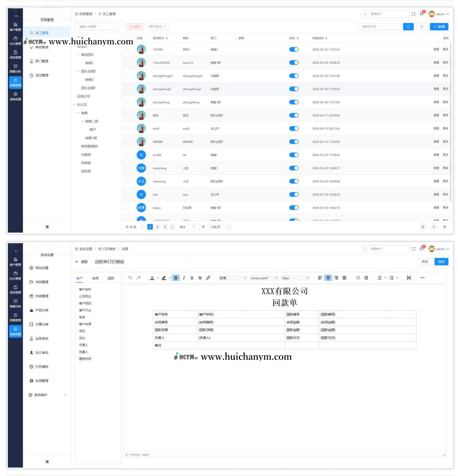Screen dimensions: 458x476
Task: Open the 角色管理 menu item
Action: [x=47, y=47]
